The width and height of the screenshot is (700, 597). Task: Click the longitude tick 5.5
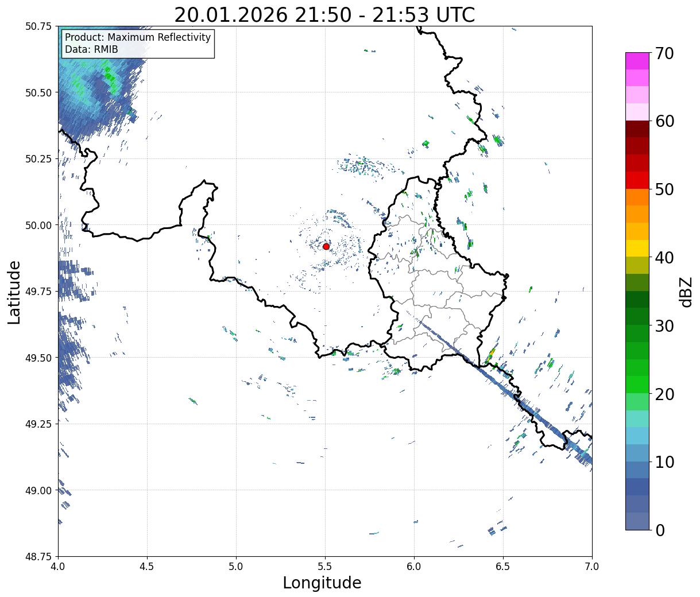325,567
